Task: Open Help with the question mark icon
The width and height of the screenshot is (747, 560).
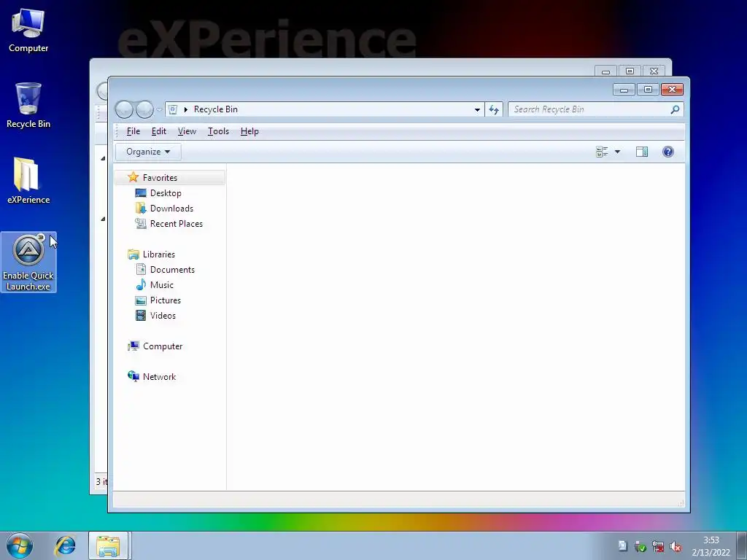Action: coord(668,152)
